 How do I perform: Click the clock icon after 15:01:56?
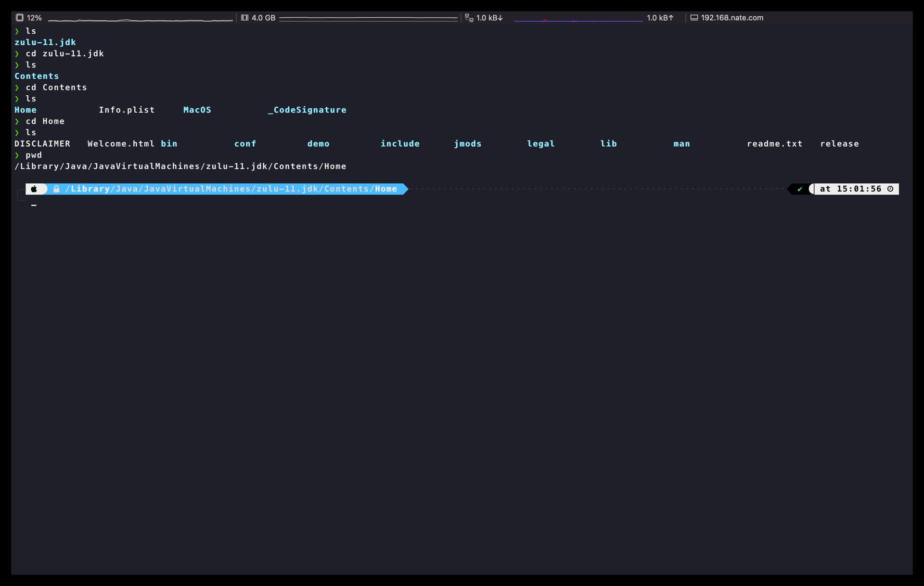890,189
